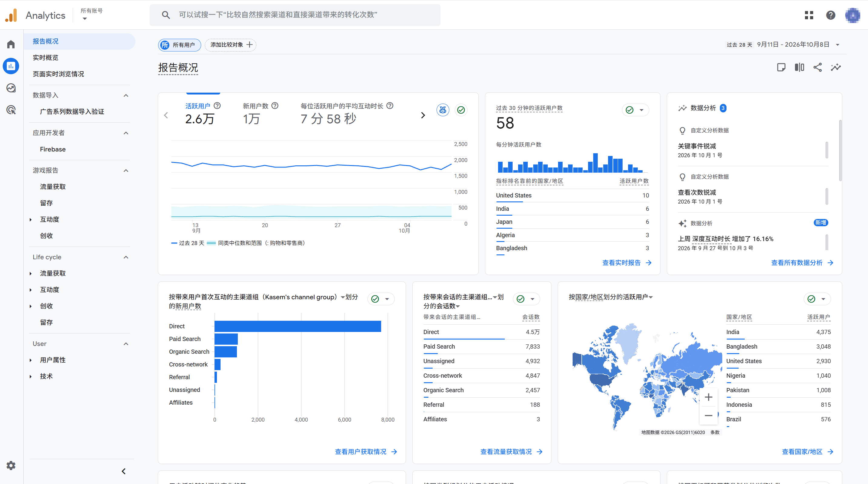This screenshot has width=868, height=484.
Task: Open the Help question mark icon
Action: click(831, 15)
